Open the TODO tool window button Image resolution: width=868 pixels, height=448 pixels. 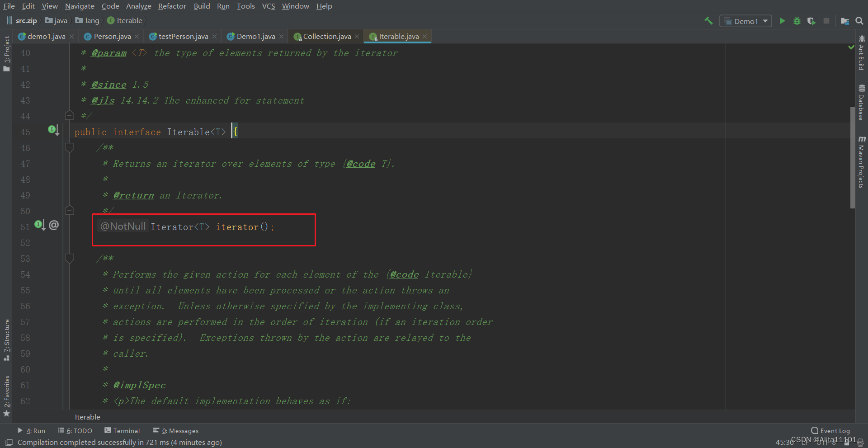[75, 431]
